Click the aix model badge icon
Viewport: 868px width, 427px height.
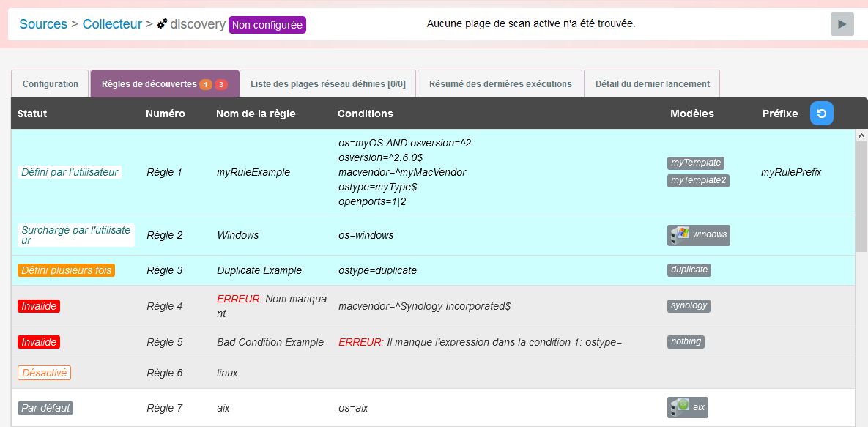pos(678,407)
